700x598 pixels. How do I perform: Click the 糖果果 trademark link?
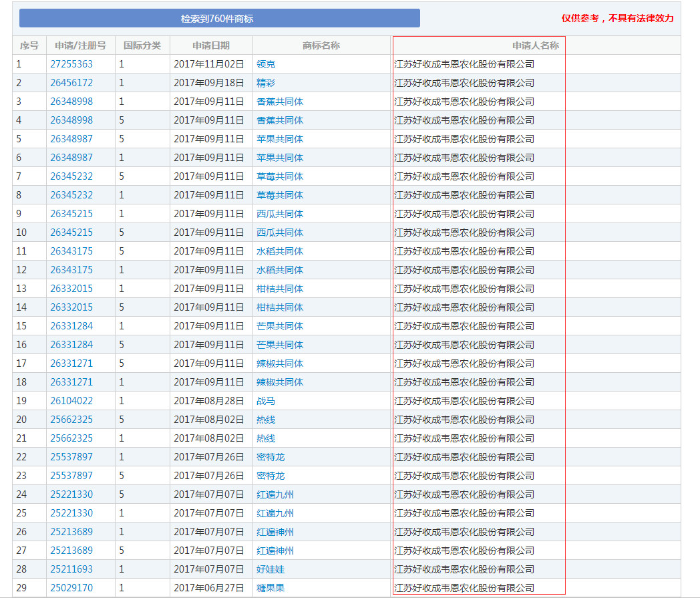click(271, 588)
